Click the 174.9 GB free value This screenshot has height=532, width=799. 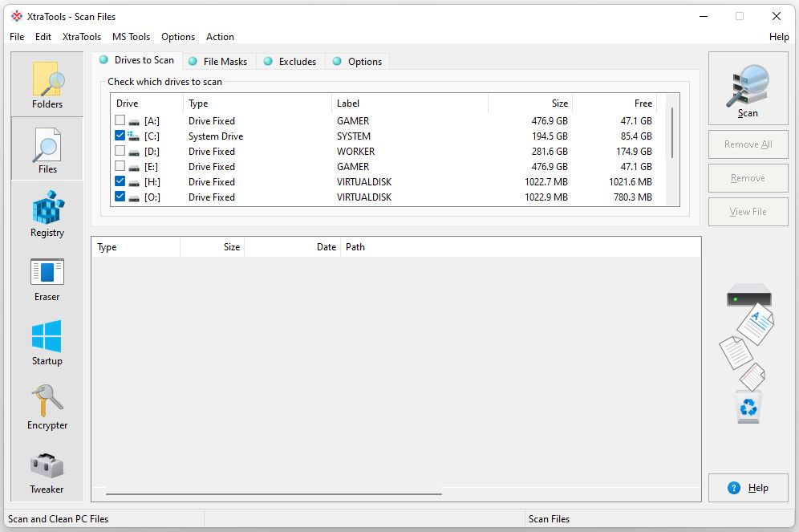pos(634,152)
